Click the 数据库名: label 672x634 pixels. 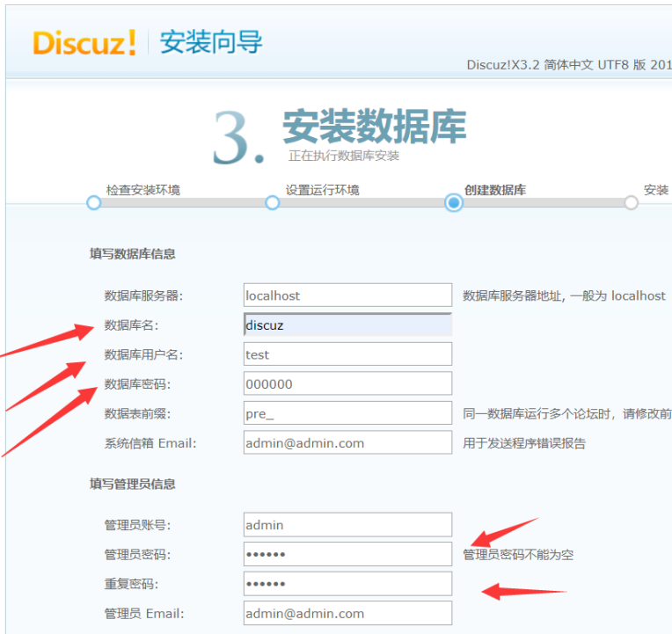[132, 325]
